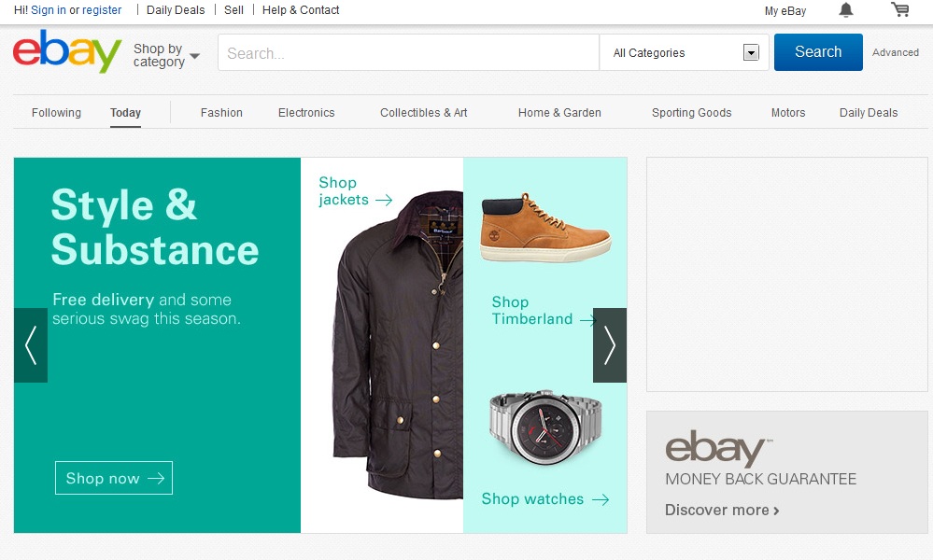This screenshot has width=933, height=560.
Task: Open the notifications bell icon
Action: (845, 10)
